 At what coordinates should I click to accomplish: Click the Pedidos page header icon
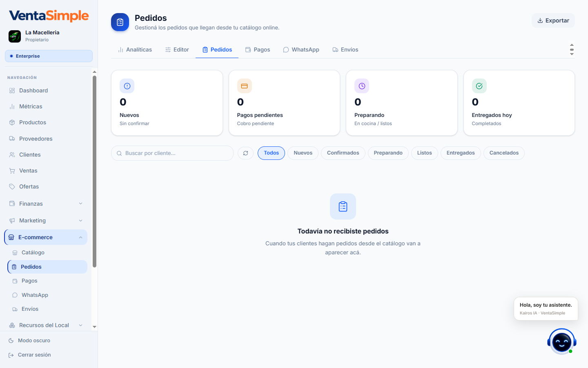120,22
